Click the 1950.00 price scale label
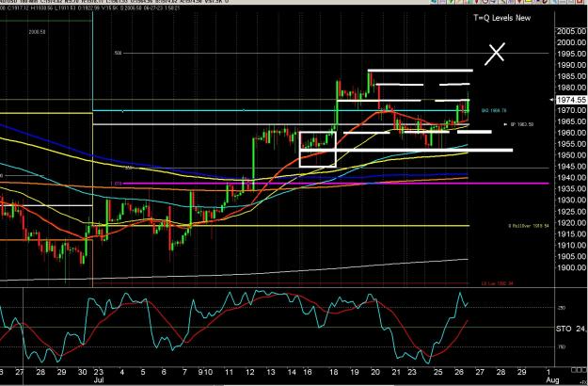 pos(571,155)
